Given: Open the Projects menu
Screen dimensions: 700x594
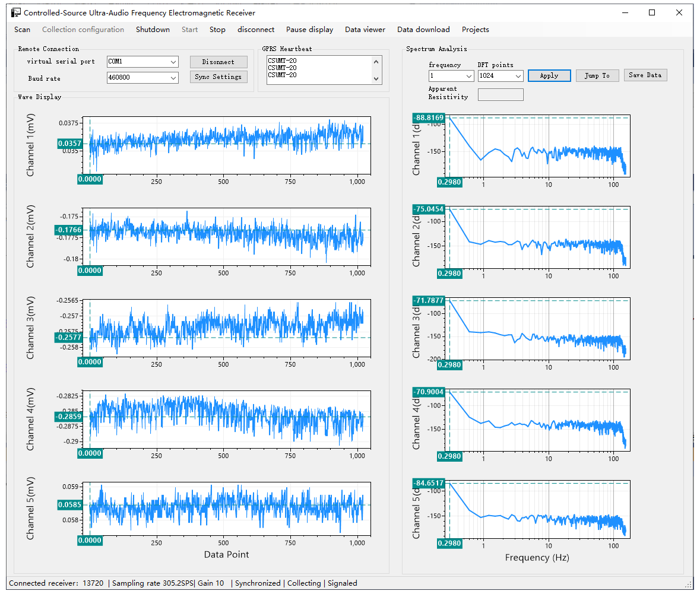Looking at the screenshot, I should pyautogui.click(x=476, y=30).
